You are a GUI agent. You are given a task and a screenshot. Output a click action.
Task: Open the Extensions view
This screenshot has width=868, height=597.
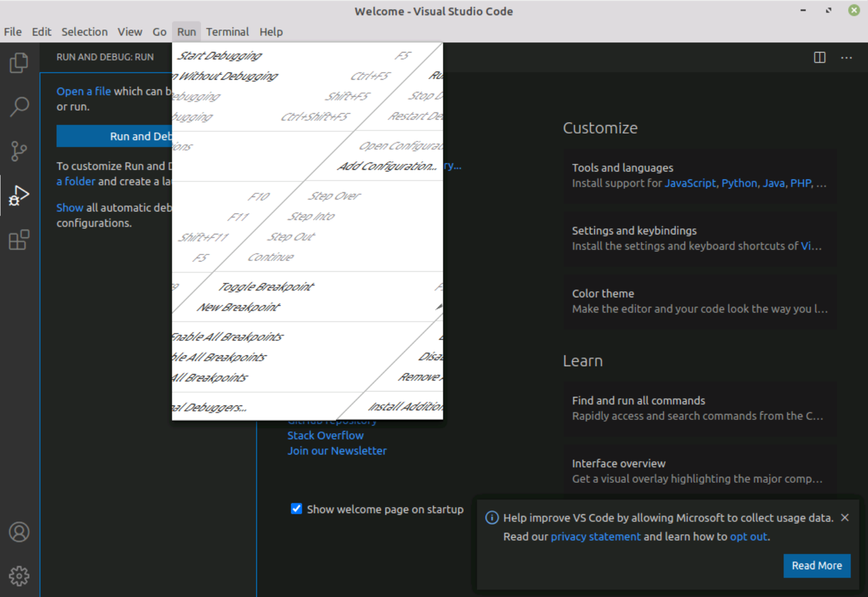coord(19,240)
